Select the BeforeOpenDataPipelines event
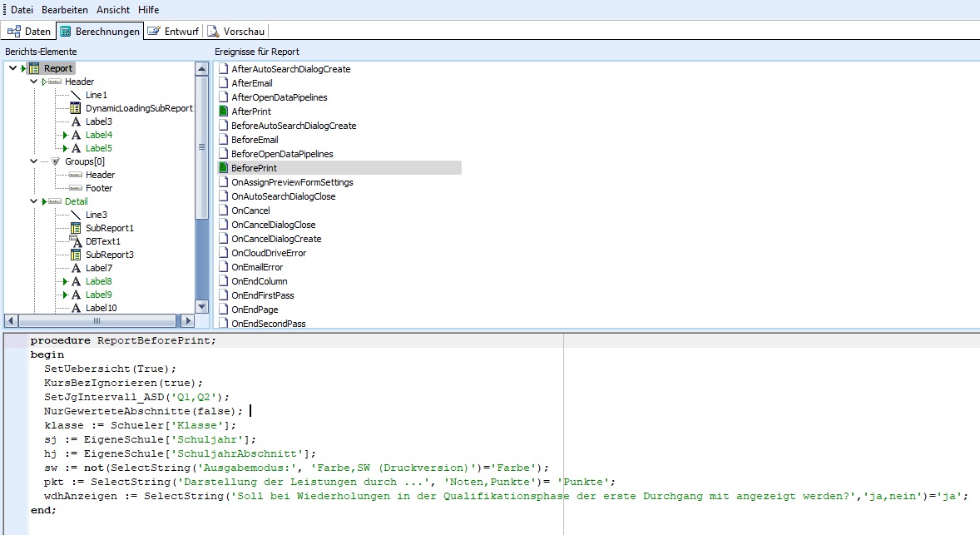Screen dimensions: 980x535 [282, 154]
